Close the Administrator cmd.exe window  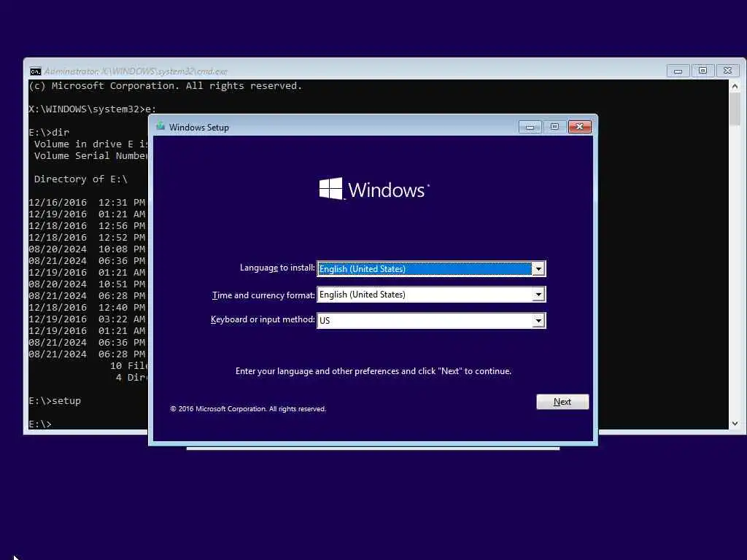point(727,71)
